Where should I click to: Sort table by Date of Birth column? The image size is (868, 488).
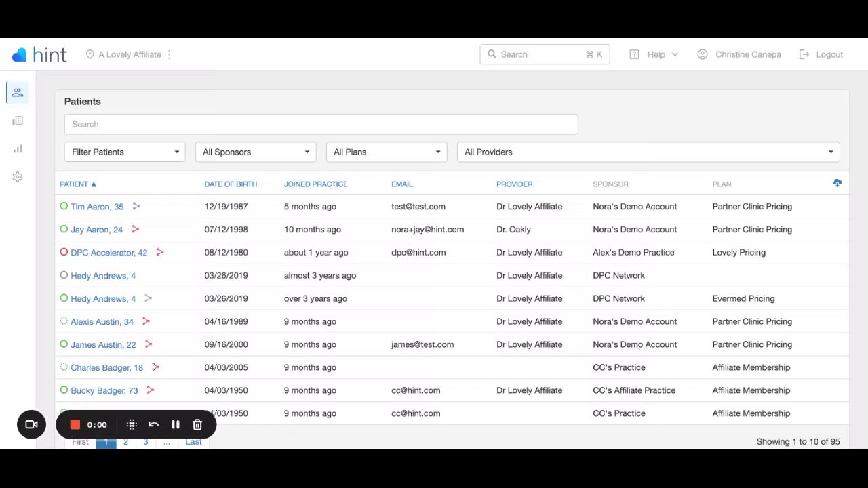[231, 184]
